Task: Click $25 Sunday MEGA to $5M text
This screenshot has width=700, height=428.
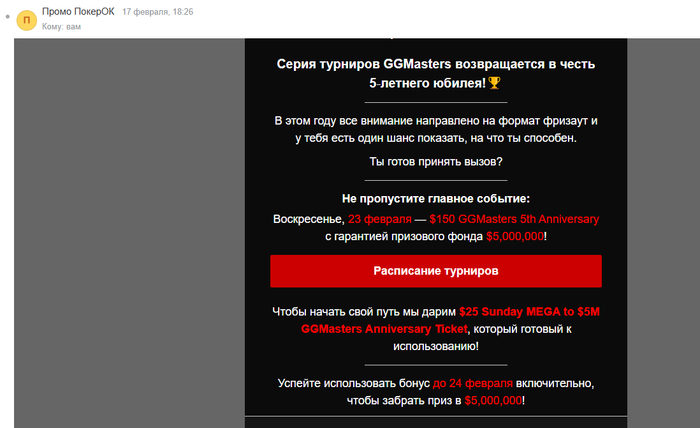Action: tap(529, 312)
